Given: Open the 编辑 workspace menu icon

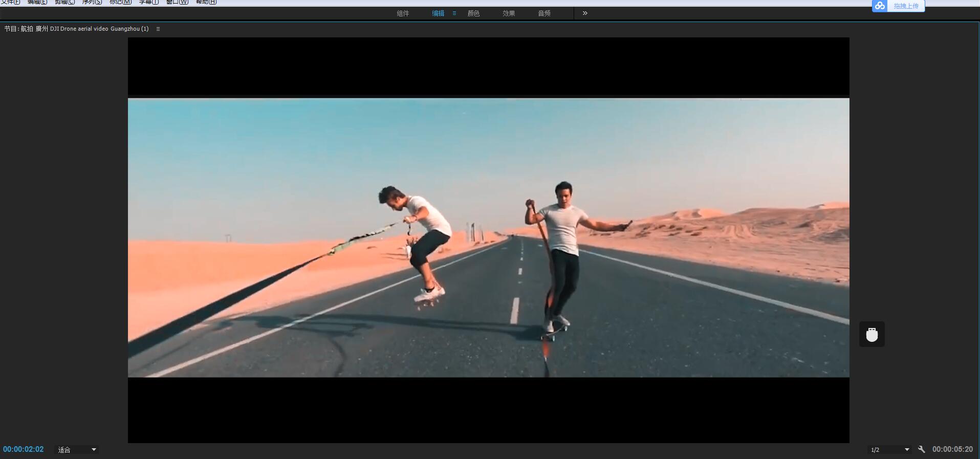Looking at the screenshot, I should pos(454,13).
